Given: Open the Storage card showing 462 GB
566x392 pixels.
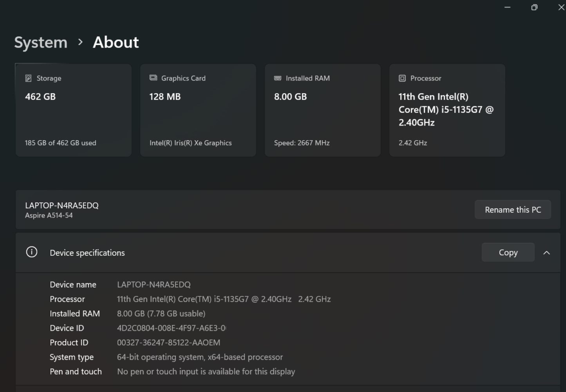Looking at the screenshot, I should [x=74, y=110].
